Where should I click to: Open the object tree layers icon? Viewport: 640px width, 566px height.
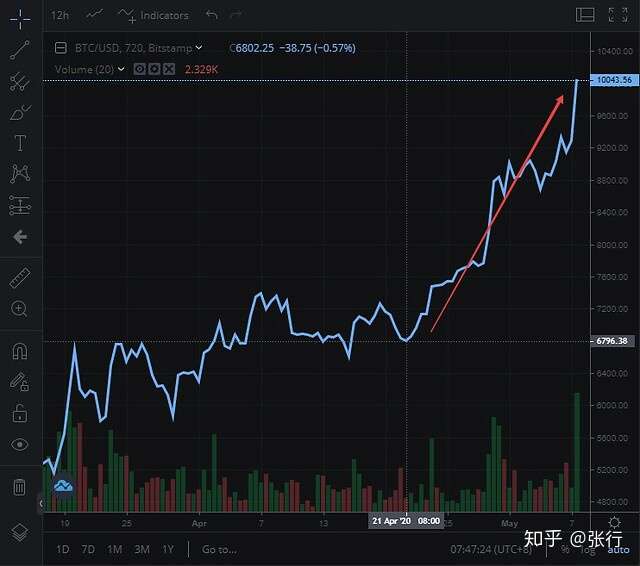click(x=20, y=532)
